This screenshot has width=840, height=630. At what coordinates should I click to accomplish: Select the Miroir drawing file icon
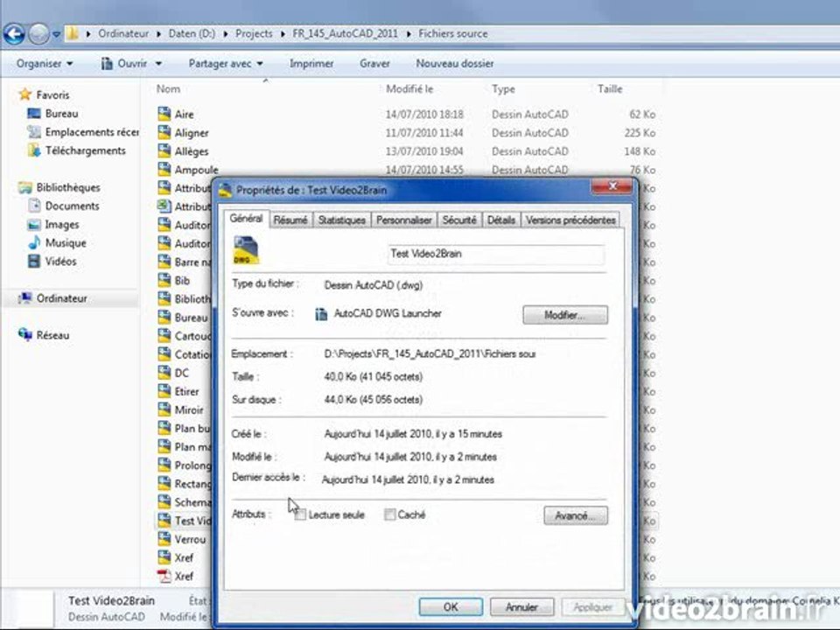tap(164, 409)
